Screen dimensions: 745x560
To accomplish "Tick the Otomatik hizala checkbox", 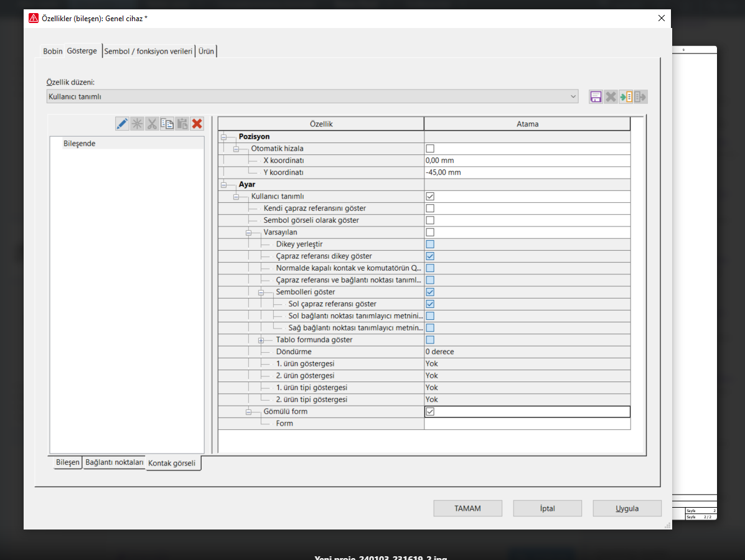I will coord(430,149).
